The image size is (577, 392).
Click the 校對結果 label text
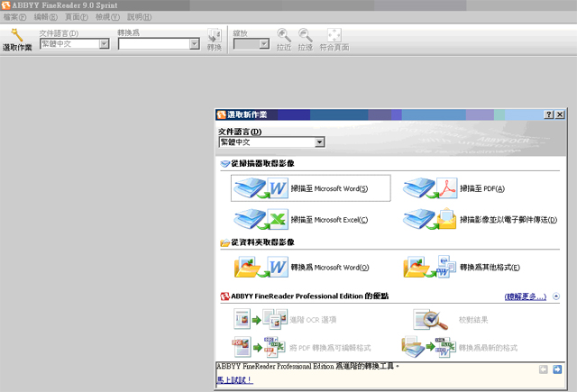coord(473,320)
